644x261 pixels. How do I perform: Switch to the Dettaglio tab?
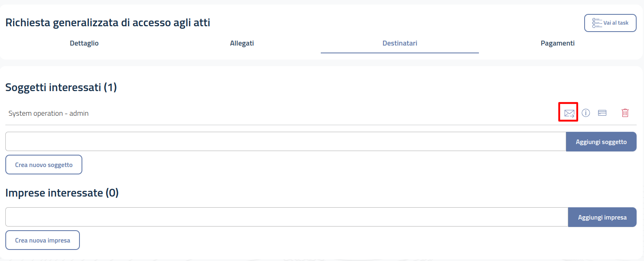(84, 43)
